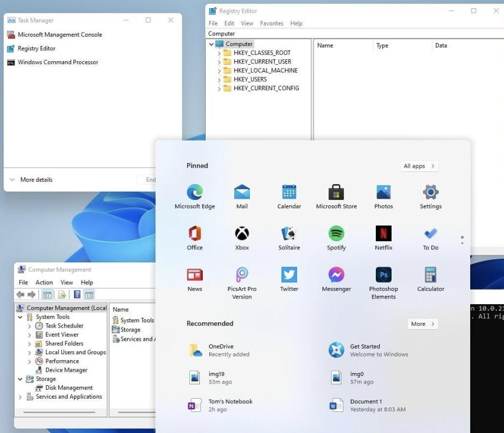Open the Messenger pinned app

click(x=336, y=275)
